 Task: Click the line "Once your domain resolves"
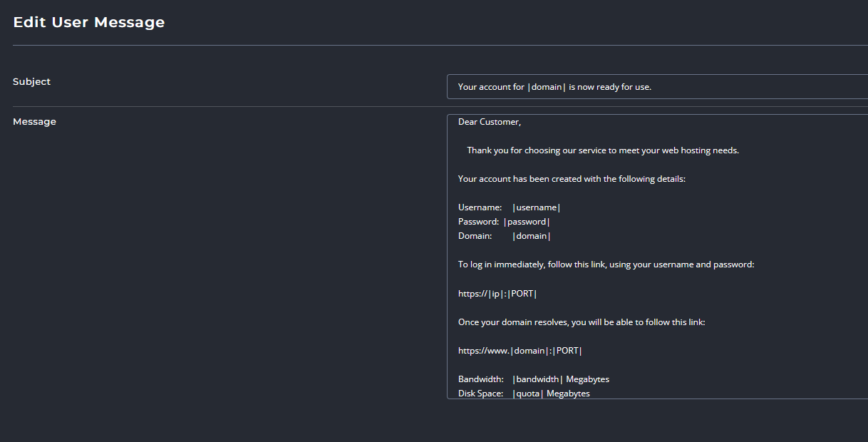(582, 322)
